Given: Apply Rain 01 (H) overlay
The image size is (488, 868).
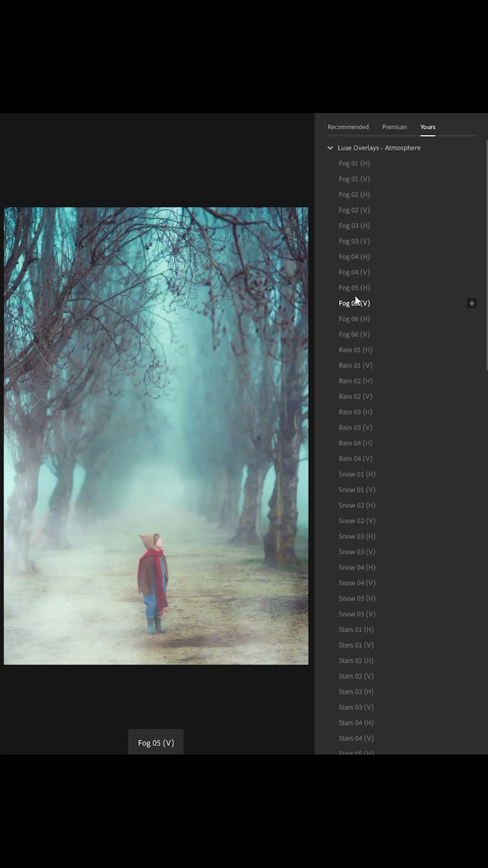Looking at the screenshot, I should [x=356, y=350].
